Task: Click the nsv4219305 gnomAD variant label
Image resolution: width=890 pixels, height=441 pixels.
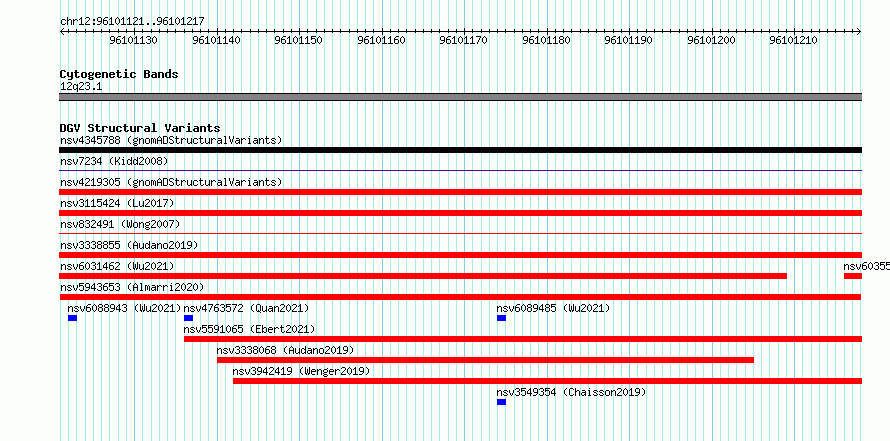Action: (x=171, y=182)
